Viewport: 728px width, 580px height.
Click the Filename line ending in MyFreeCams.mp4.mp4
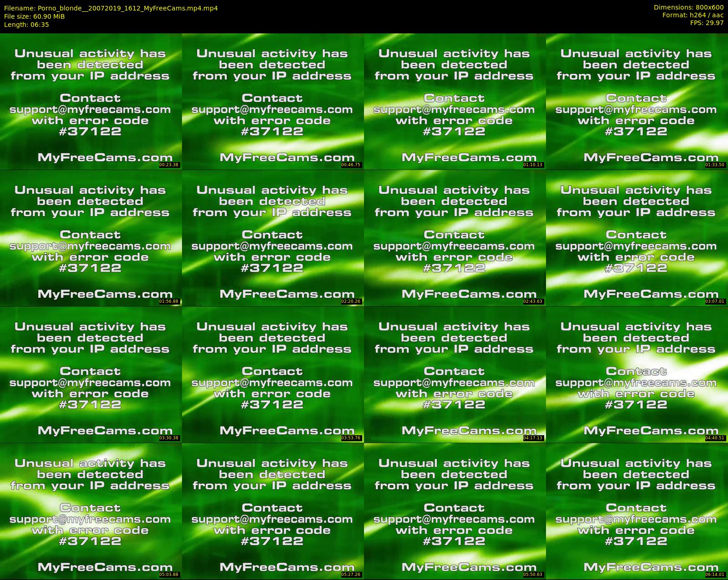coord(111,8)
